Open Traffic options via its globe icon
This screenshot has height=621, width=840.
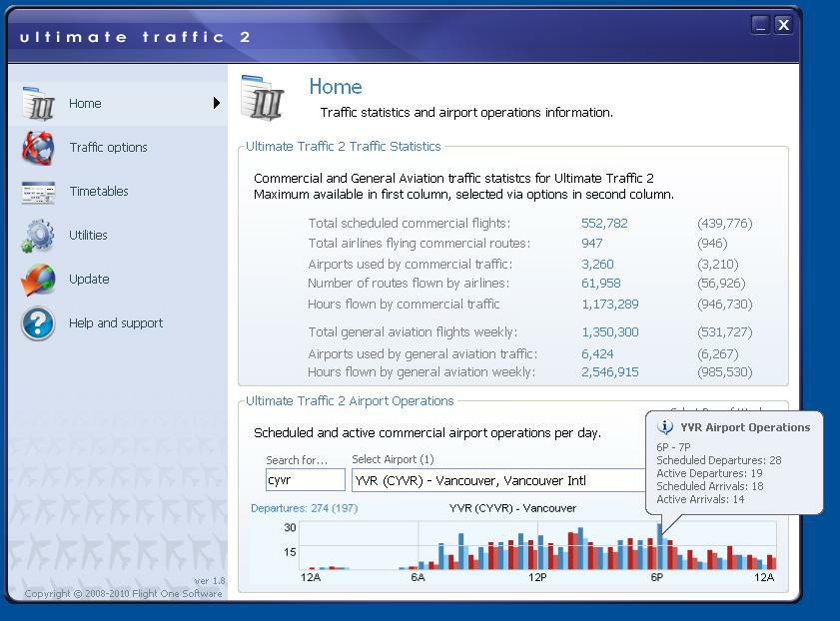39,148
